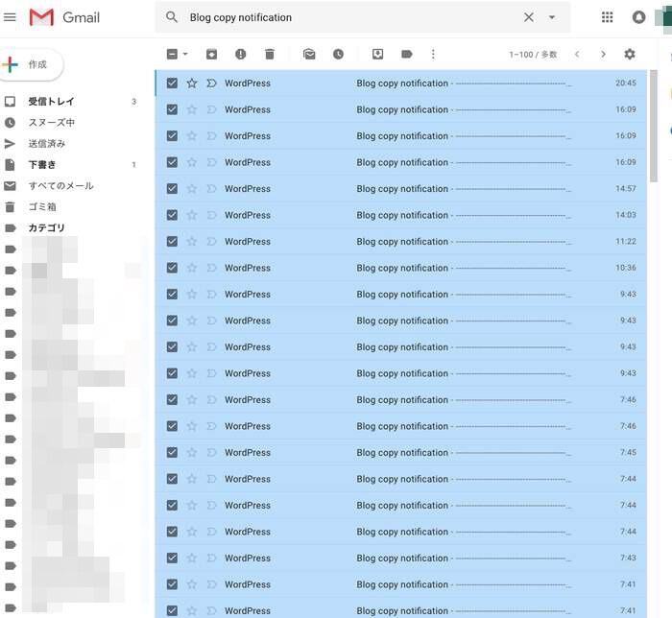Open selection options dropdown arrow
The height and width of the screenshot is (618, 672).
185,55
